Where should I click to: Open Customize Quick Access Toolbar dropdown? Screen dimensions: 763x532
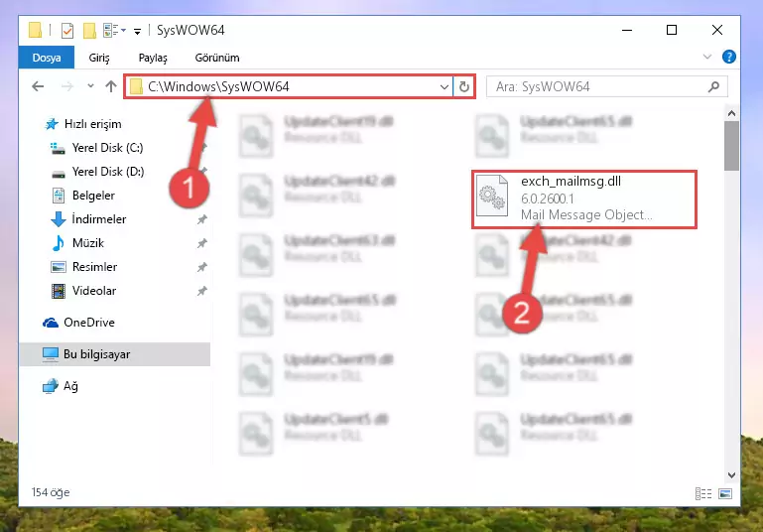[138, 32]
